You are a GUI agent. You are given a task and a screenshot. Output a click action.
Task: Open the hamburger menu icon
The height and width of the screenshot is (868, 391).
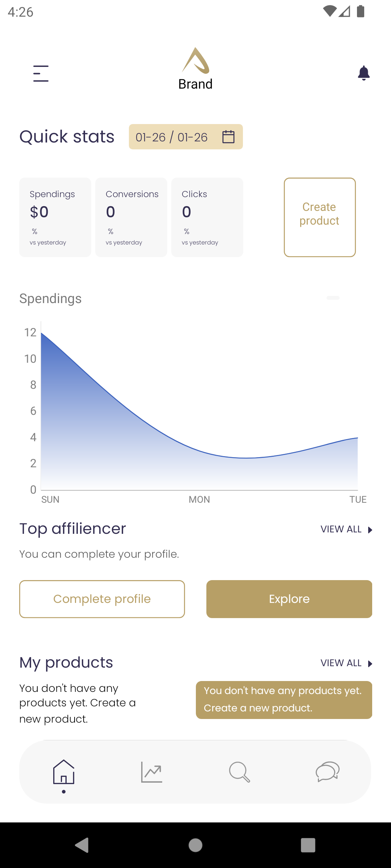pyautogui.click(x=41, y=73)
